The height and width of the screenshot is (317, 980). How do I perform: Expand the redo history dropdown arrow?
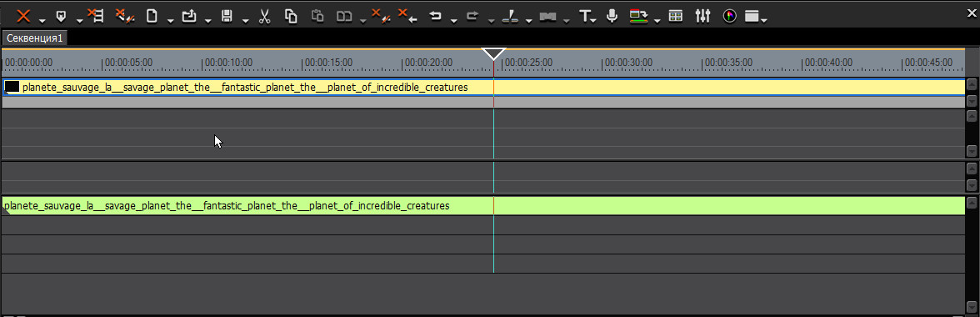pos(492,21)
